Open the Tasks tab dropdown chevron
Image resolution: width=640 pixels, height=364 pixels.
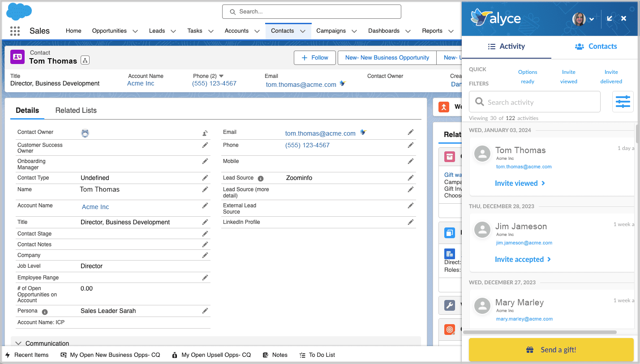[x=210, y=31]
